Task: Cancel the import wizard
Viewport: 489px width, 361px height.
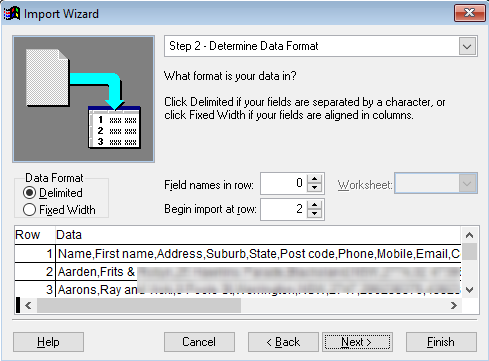Action: point(199,342)
